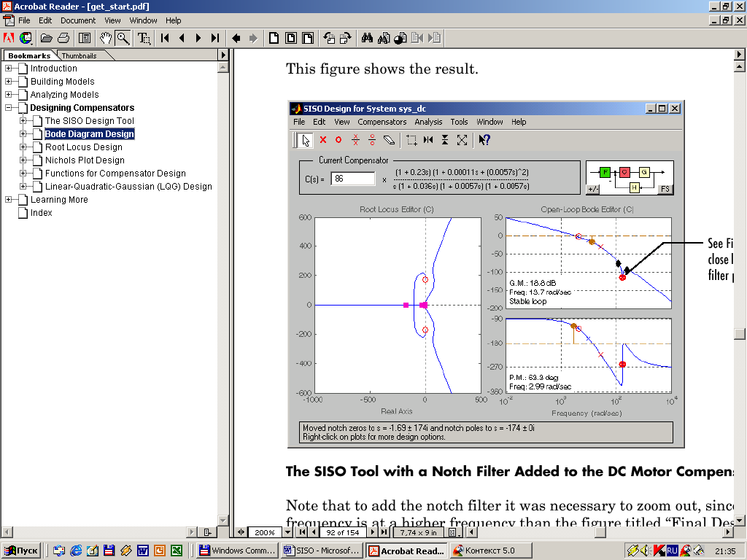The width and height of the screenshot is (747, 560).
Task: Expand the Introduction bookmark
Action: coord(9,69)
